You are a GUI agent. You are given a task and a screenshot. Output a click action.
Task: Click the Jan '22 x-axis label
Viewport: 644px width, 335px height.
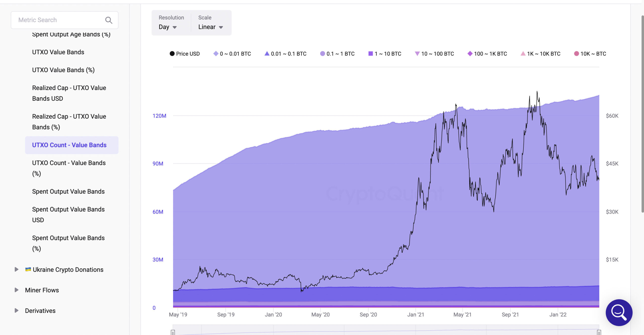tap(558, 315)
